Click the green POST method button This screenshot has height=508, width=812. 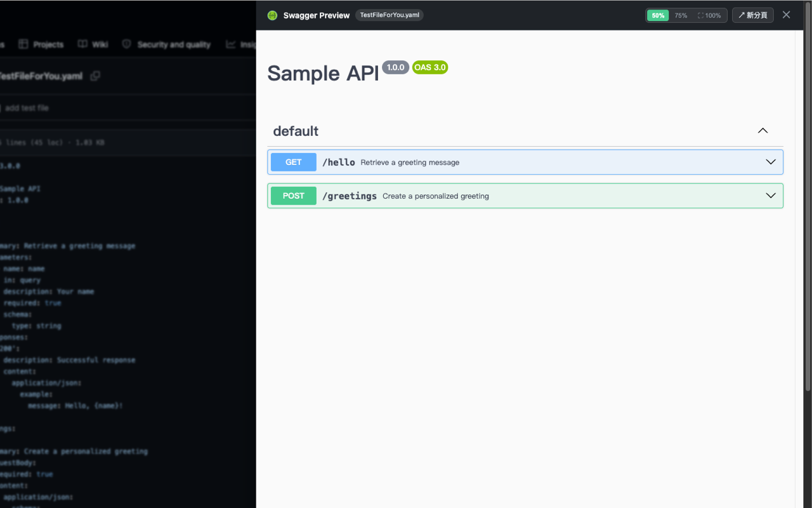point(294,196)
